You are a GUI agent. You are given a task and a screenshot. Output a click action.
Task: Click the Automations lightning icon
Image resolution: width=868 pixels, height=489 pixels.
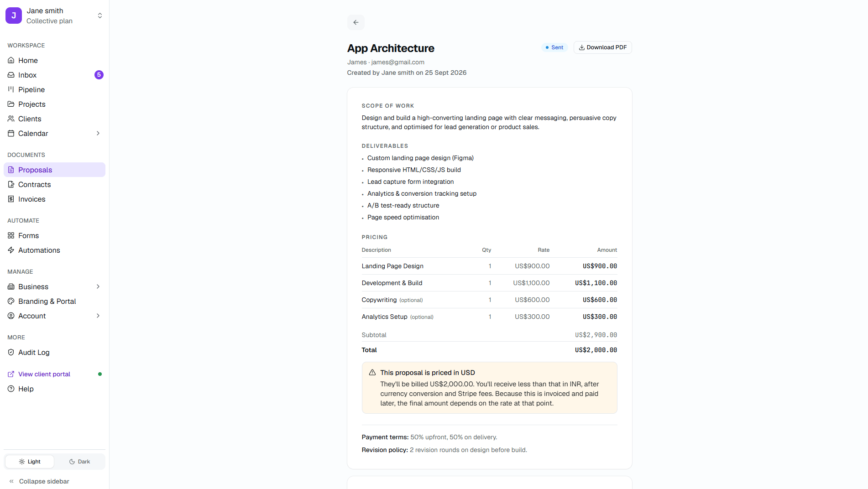11,250
